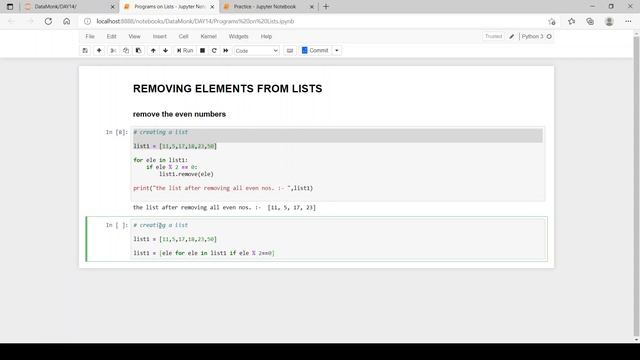Click the localhost address bar URL
The image size is (640, 360).
[x=195, y=21]
